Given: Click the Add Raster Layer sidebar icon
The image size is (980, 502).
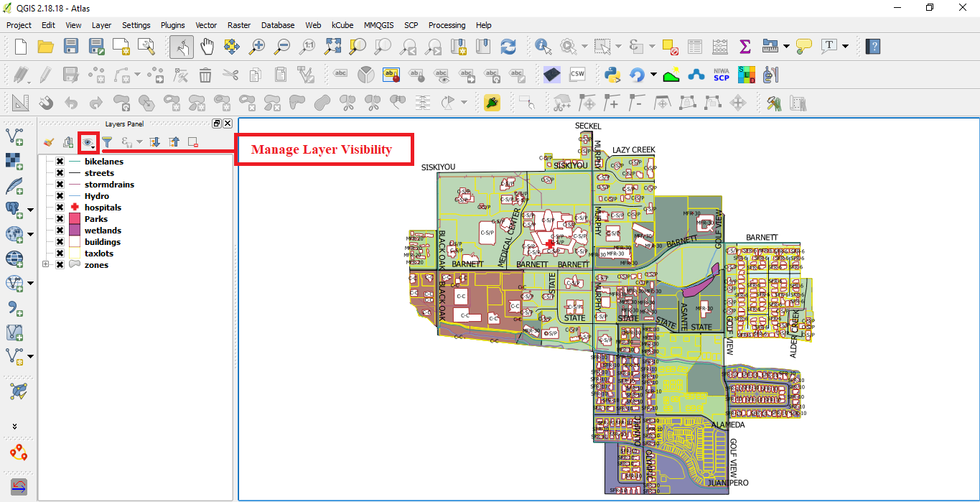Looking at the screenshot, I should [x=14, y=160].
